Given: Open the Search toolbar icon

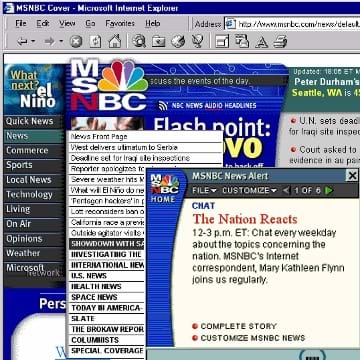Looking at the screenshot, I should (x=139, y=41).
